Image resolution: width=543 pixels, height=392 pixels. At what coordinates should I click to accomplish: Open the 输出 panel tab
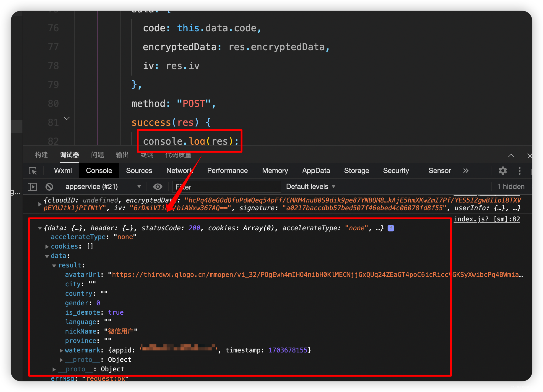tap(122, 155)
